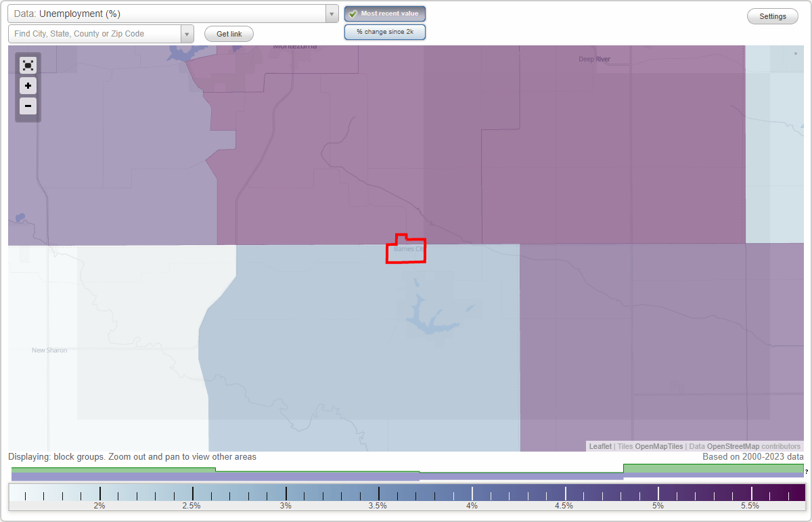Zoom in using the plus map control
812x522 pixels.
point(28,85)
